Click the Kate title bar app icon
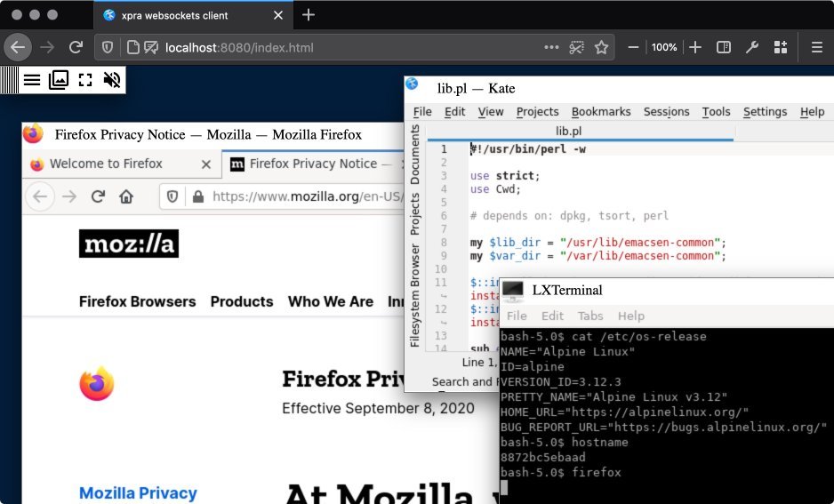Viewport: 834px width, 504px height. [412, 84]
